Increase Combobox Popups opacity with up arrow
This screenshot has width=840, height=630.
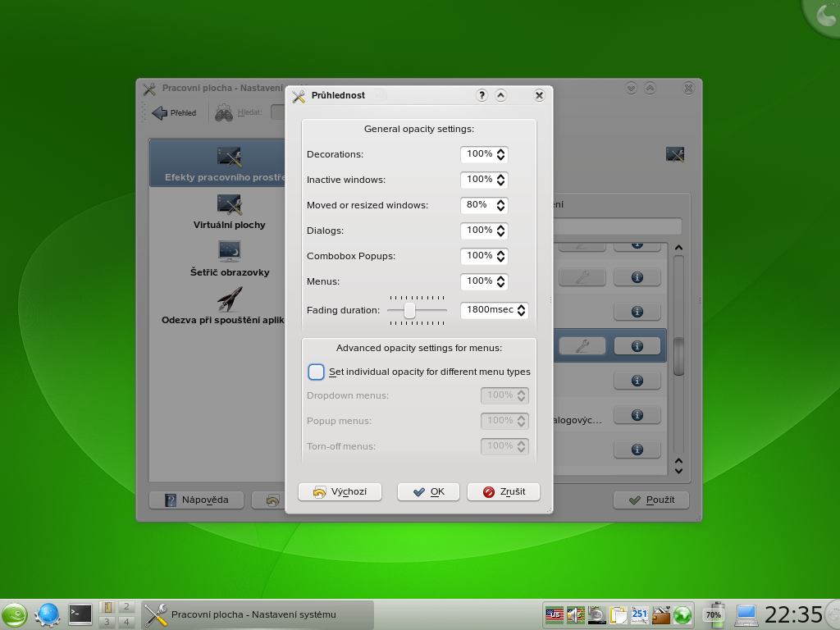pos(500,253)
